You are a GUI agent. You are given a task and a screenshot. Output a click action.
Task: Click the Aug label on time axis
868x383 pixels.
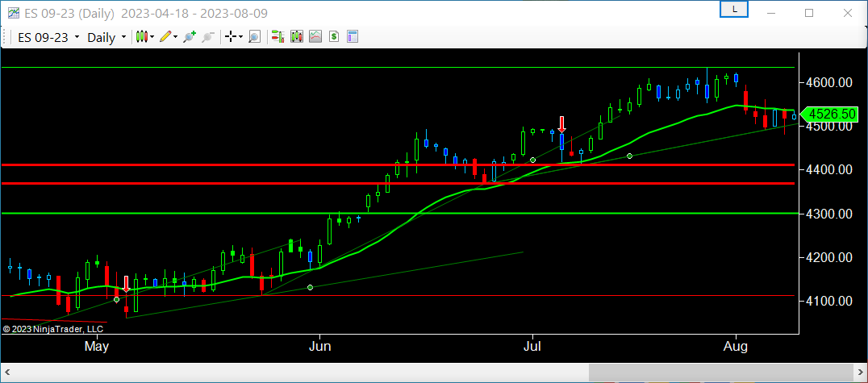(x=736, y=347)
